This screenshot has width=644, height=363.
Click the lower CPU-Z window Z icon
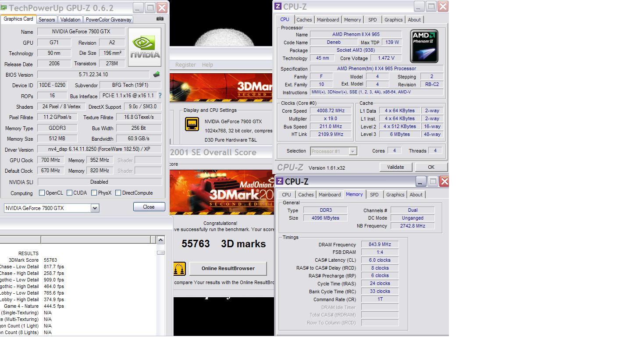(280, 181)
